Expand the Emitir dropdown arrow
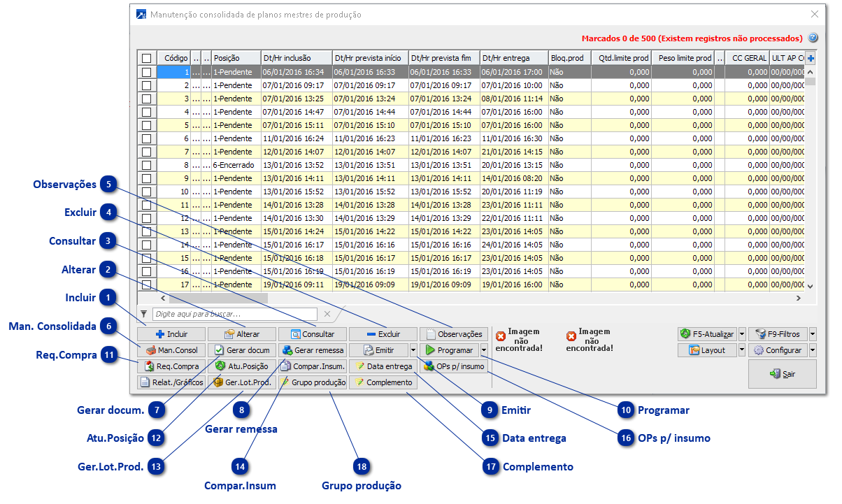Viewport: 842px width, 504px height. [x=413, y=350]
